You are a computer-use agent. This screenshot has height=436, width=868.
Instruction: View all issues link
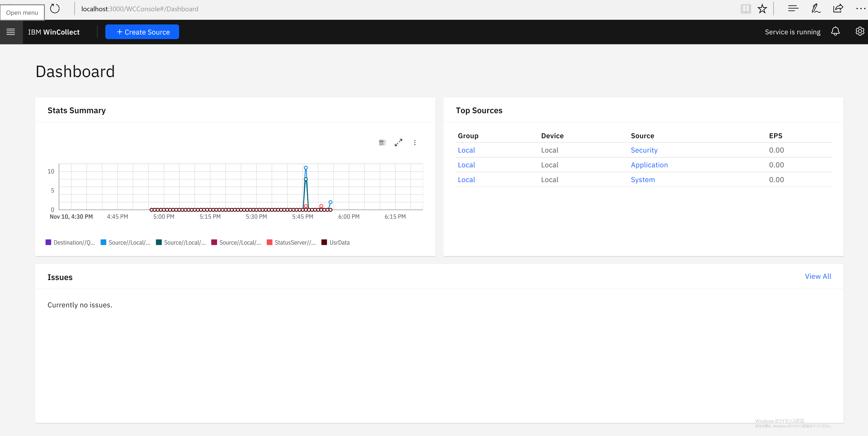818,276
